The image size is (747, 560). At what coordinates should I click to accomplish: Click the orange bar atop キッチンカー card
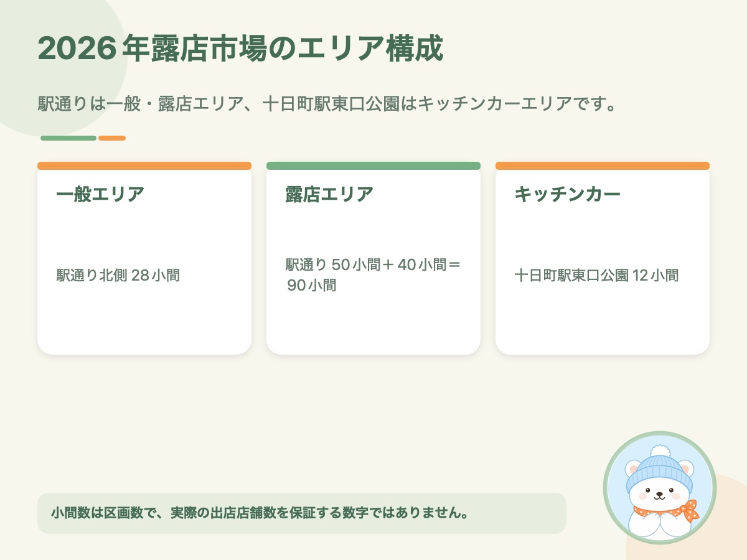pos(603,166)
